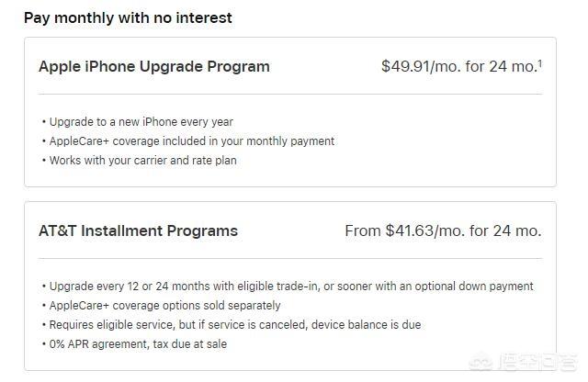The width and height of the screenshot is (588, 382).
Task: Click the 'Pay monthly with no interest' heading
Action: [x=128, y=17]
